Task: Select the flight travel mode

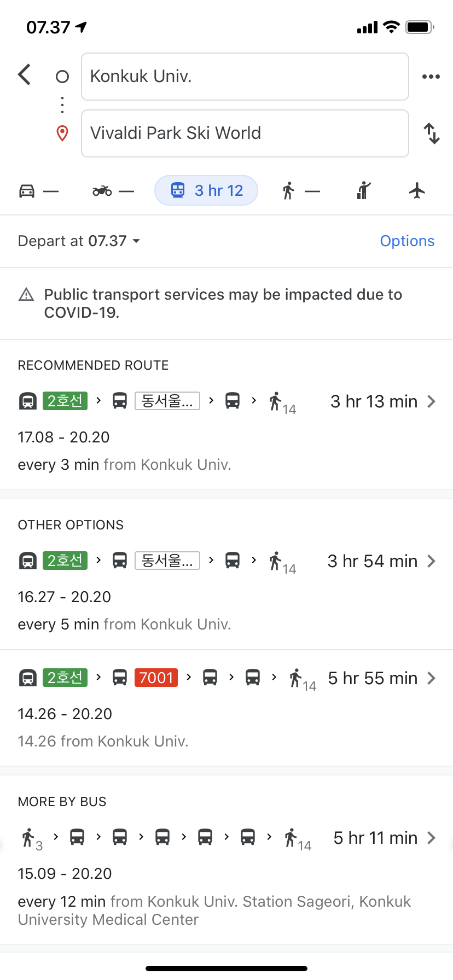Action: (x=417, y=191)
